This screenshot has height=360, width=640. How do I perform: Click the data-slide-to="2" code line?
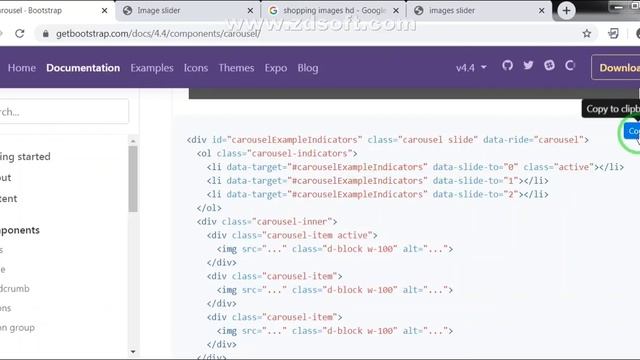pos(378,194)
